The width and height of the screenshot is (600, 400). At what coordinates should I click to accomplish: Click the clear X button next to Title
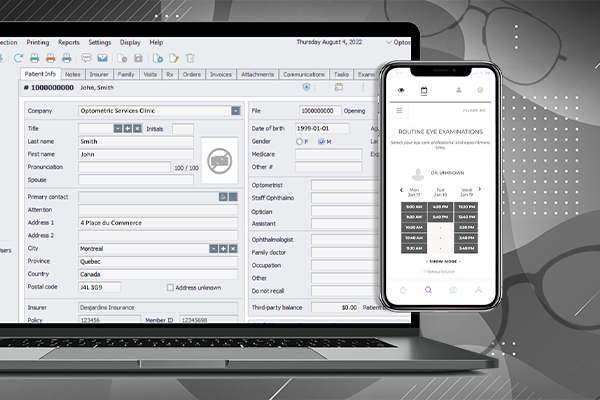[x=137, y=129]
